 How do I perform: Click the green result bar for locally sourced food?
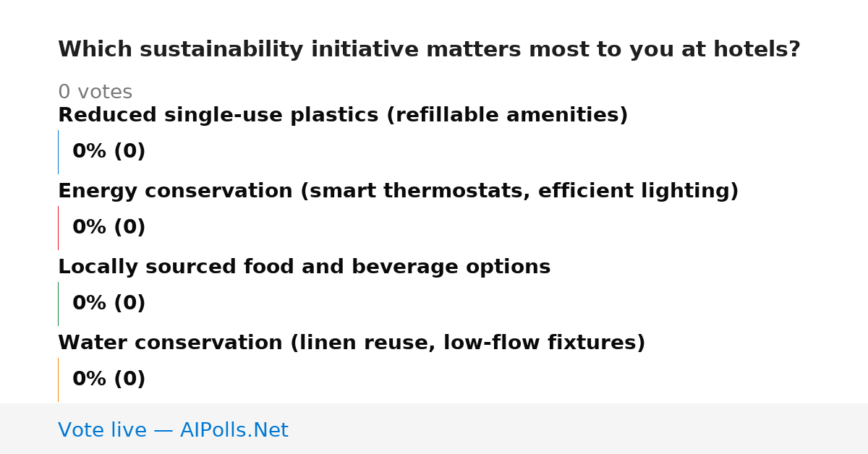coord(58,304)
